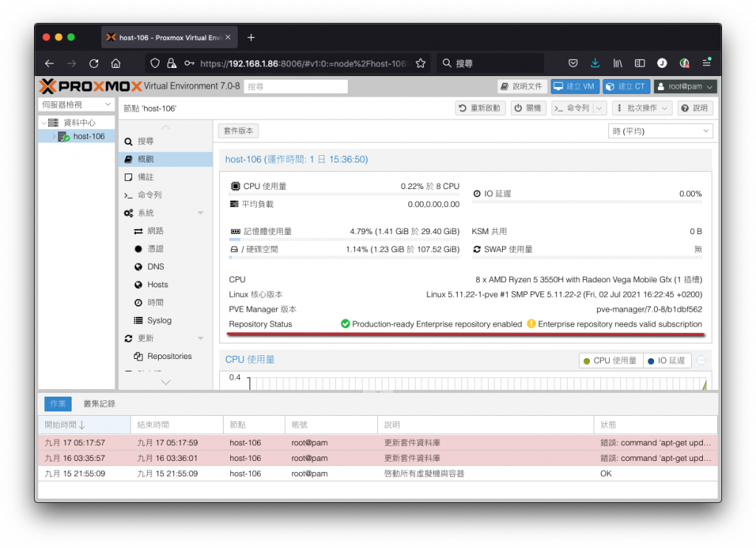The width and height of the screenshot is (756, 548).
Task: Open the Syslog menu item
Action: point(165,321)
